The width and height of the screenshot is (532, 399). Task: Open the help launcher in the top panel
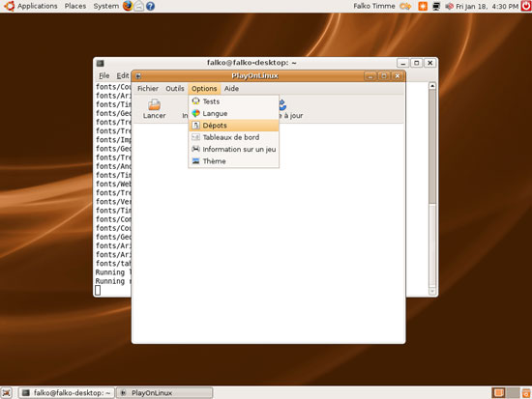150,6
